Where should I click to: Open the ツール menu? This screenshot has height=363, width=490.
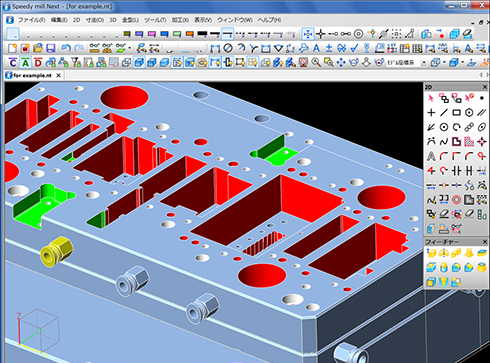click(155, 20)
